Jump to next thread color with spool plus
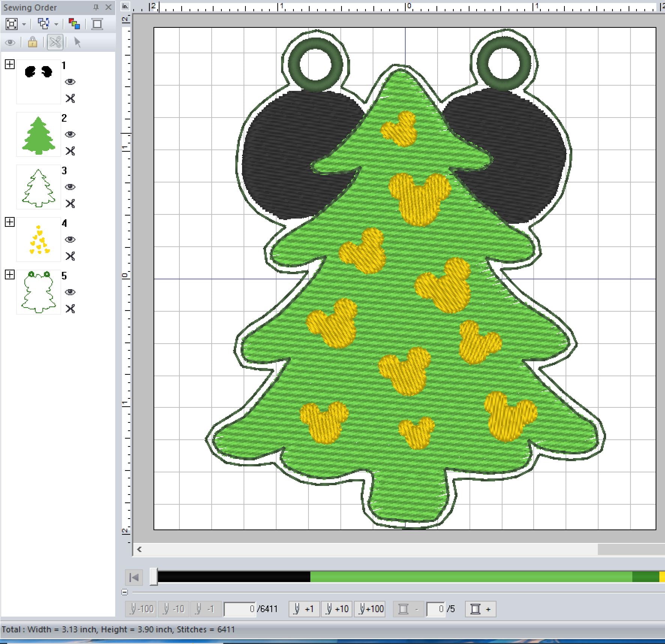665x644 pixels. 480,609
